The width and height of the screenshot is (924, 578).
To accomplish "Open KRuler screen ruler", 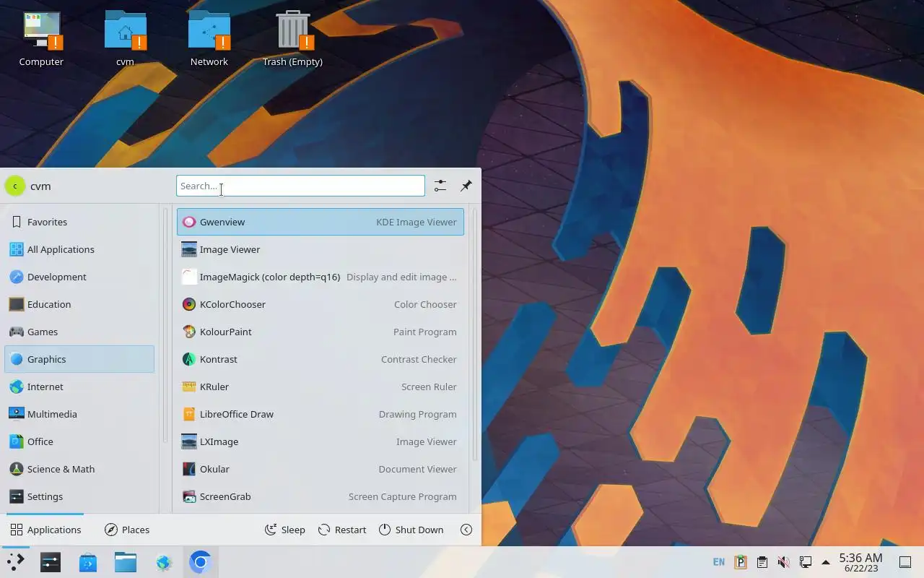I will tap(320, 387).
